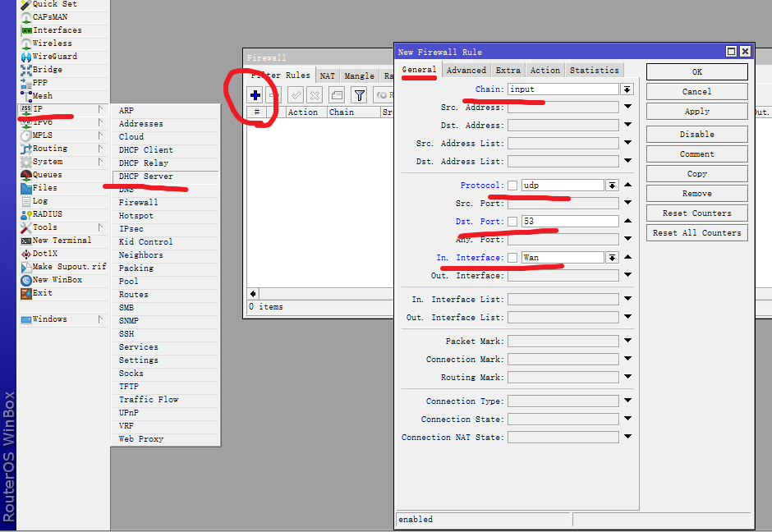This screenshot has height=532, width=772.
Task: Click the comment icon in Firewall toolbar
Action: tap(337, 95)
